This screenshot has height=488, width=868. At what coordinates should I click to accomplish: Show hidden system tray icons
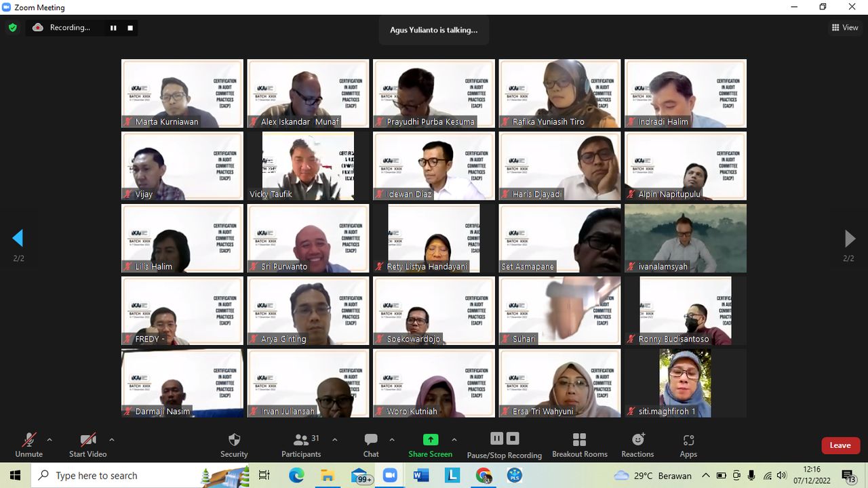coord(705,475)
